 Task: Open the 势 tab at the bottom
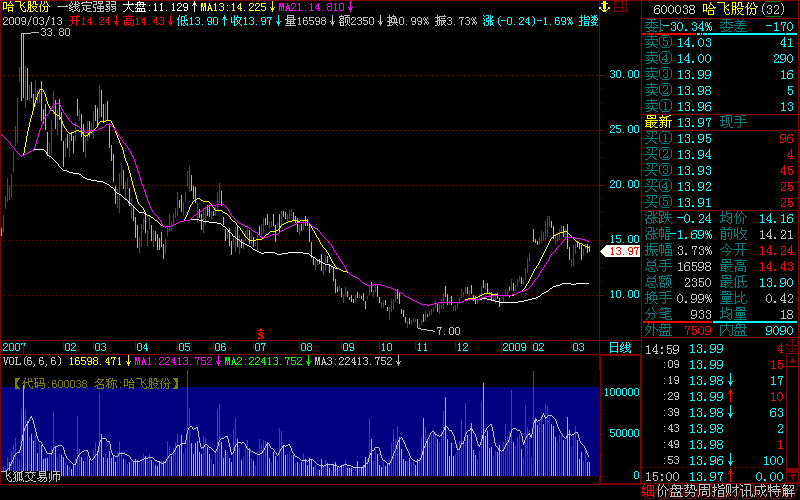[691, 492]
